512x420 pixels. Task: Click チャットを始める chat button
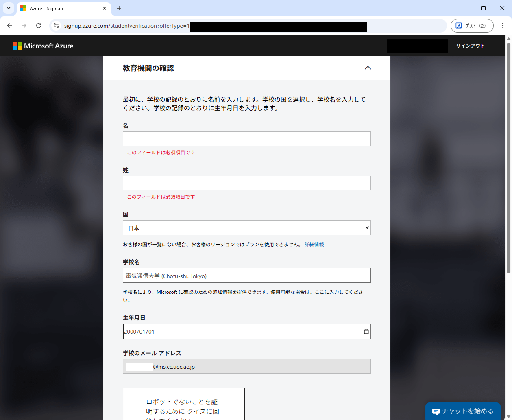463,411
